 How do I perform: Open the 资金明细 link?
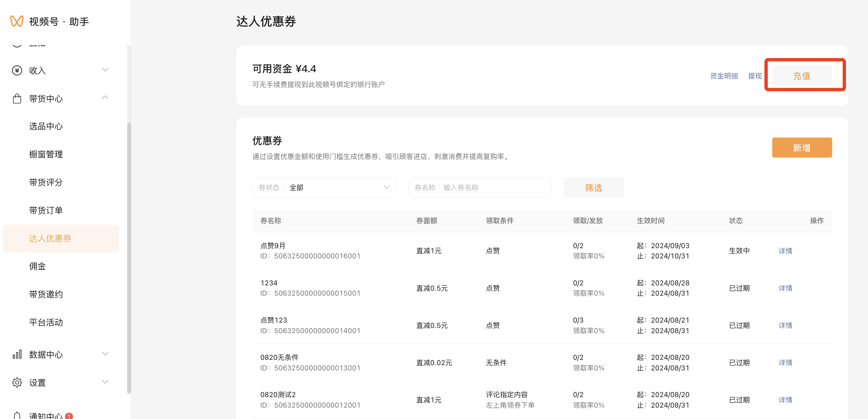(724, 76)
